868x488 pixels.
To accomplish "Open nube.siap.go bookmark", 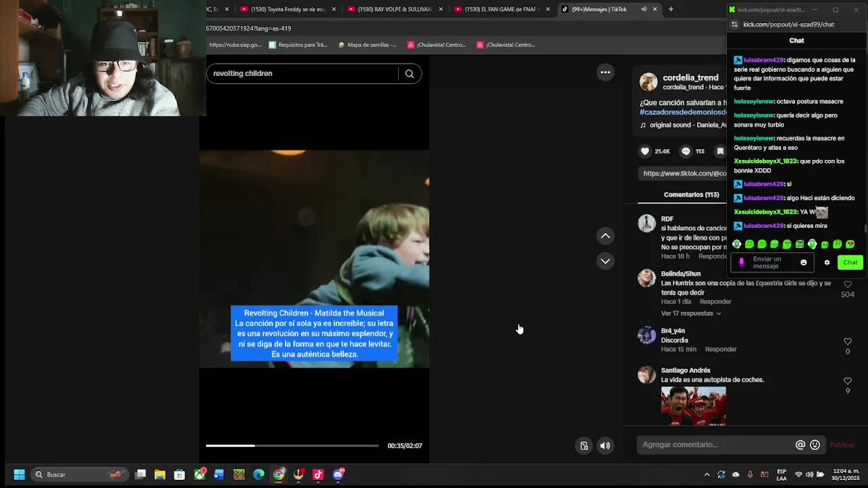I will coord(235,45).
